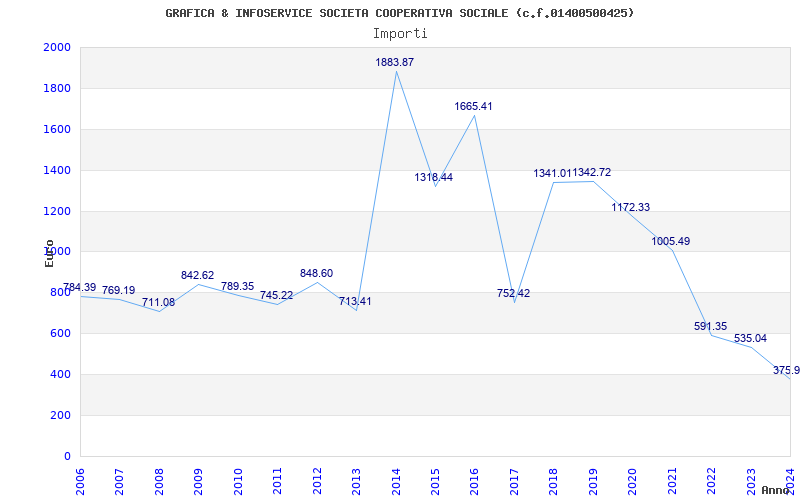Click the 1200 y-axis tick label
Viewport: 800px width, 500px height.
[57, 211]
